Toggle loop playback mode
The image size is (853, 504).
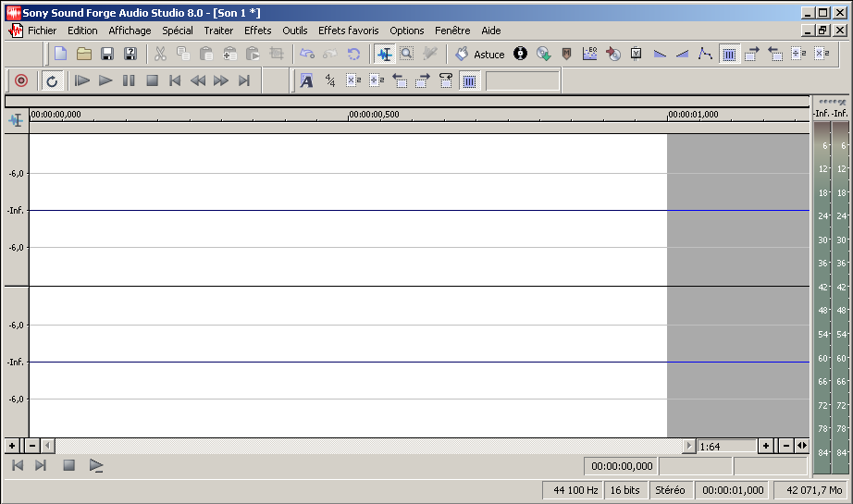[52, 81]
